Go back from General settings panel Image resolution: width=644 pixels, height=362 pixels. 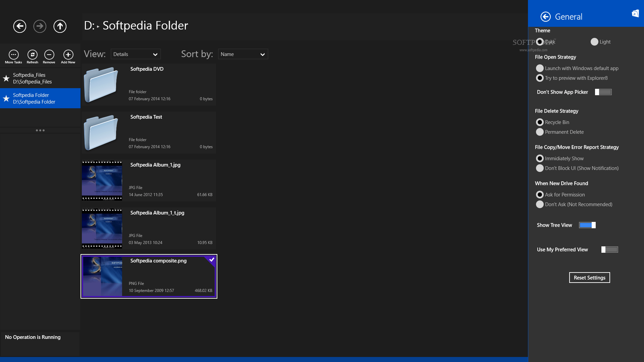546,17
